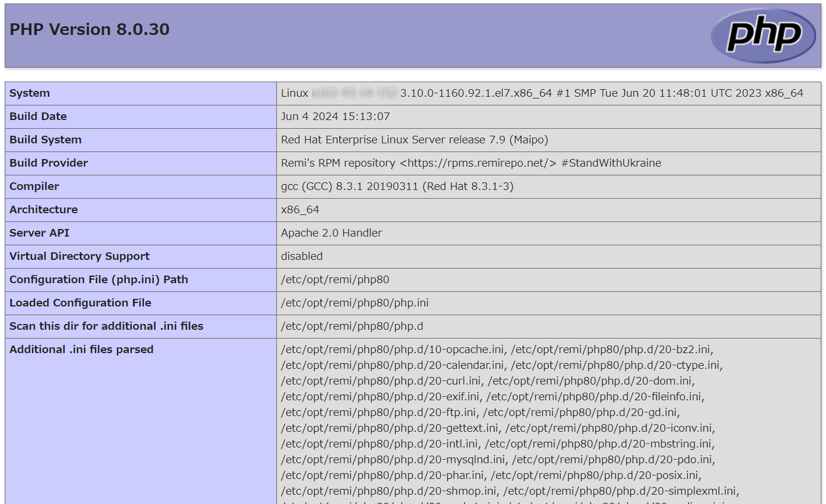The width and height of the screenshot is (826, 504).
Task: Click Red Hat Enterprise Linux Server release text
Action: (414, 140)
